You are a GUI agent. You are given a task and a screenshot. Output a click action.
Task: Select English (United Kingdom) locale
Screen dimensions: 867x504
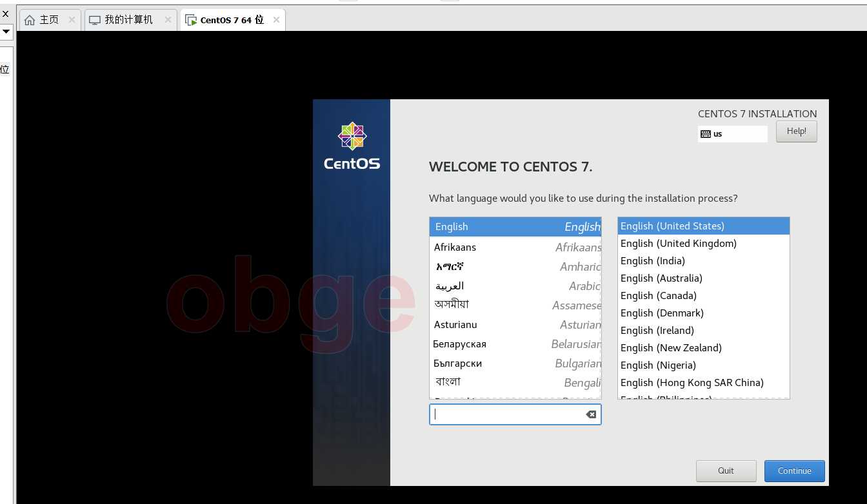click(x=703, y=244)
